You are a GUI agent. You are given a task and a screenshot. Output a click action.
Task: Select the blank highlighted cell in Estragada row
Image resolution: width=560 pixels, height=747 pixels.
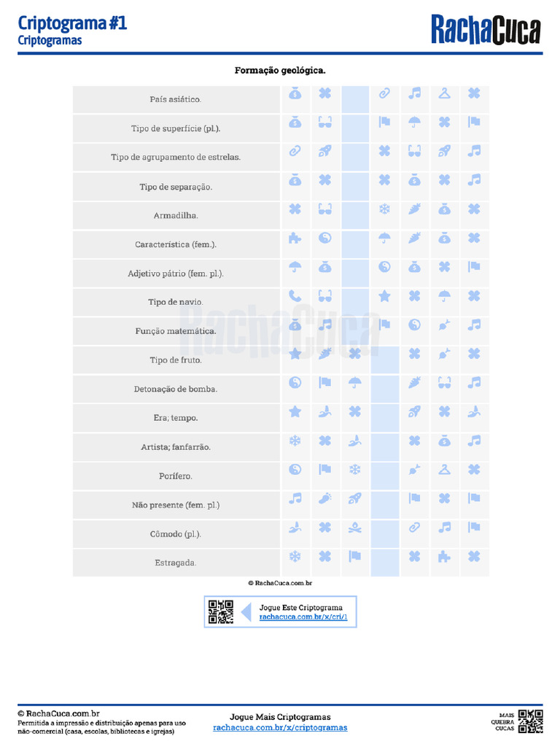pos(385,562)
